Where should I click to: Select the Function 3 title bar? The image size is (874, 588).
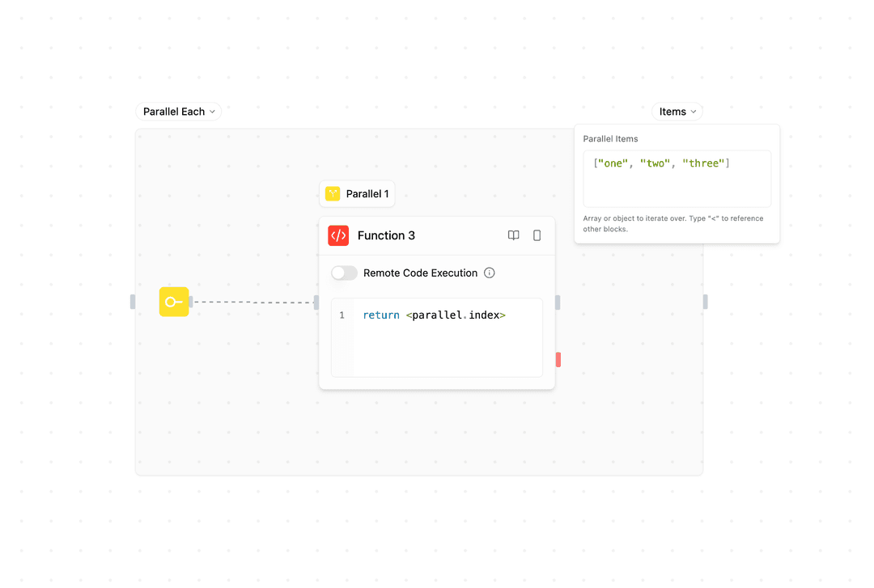coord(386,235)
